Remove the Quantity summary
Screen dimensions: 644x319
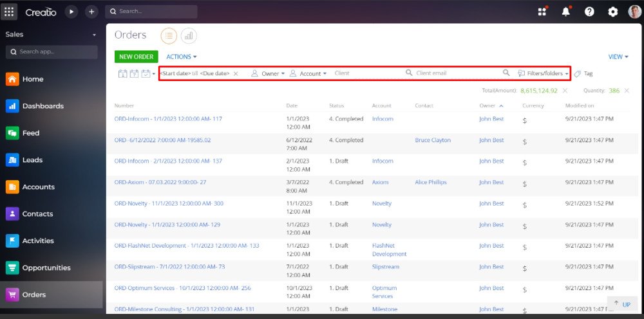(x=627, y=91)
